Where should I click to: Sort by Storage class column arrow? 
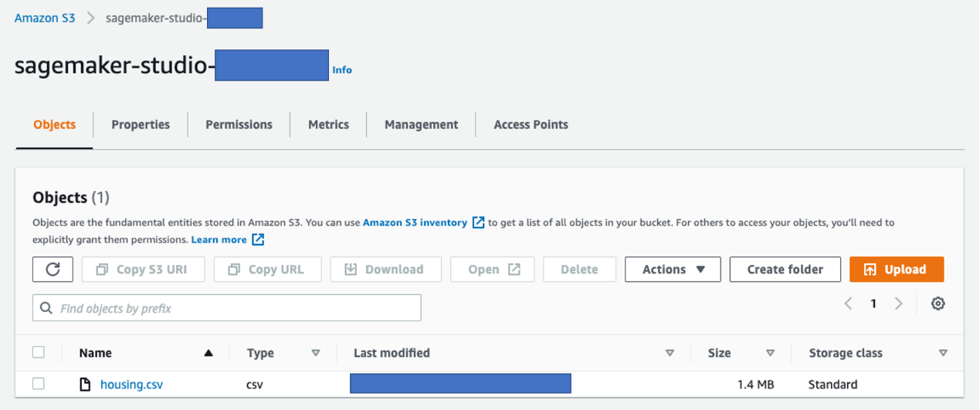[943, 353]
